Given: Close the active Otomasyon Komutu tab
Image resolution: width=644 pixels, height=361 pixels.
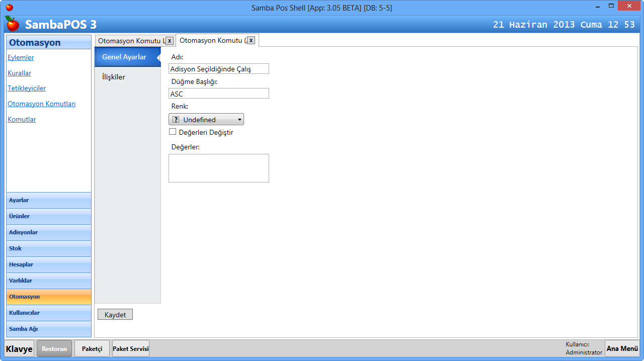Looking at the screenshot, I should point(251,40).
